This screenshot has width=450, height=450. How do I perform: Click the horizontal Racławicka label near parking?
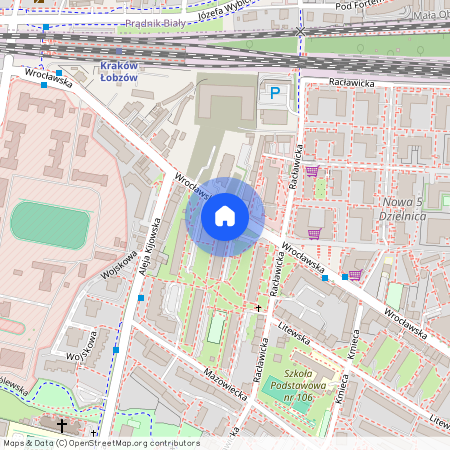tap(352, 83)
